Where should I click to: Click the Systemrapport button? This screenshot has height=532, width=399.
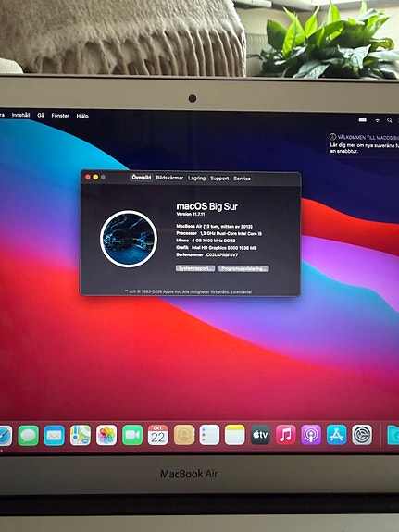tap(195, 268)
